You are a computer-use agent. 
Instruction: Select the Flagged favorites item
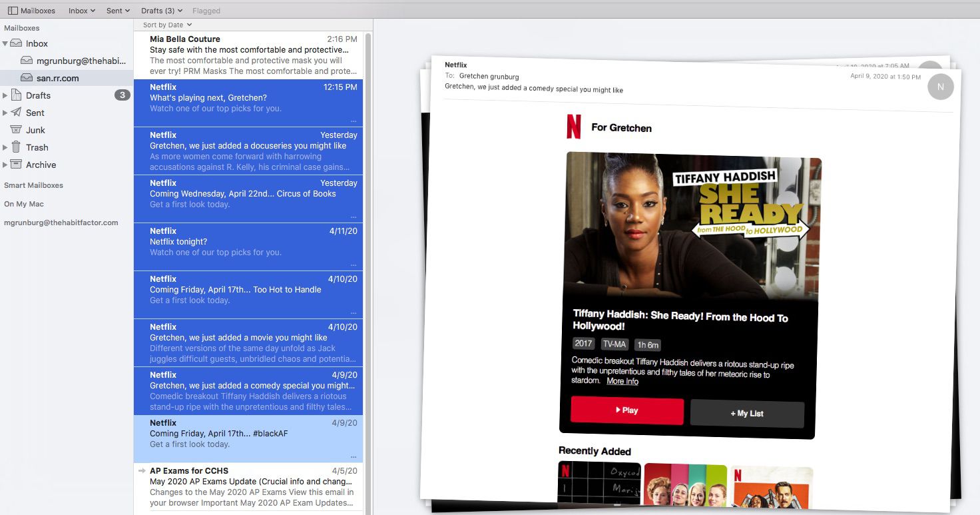pyautogui.click(x=206, y=11)
